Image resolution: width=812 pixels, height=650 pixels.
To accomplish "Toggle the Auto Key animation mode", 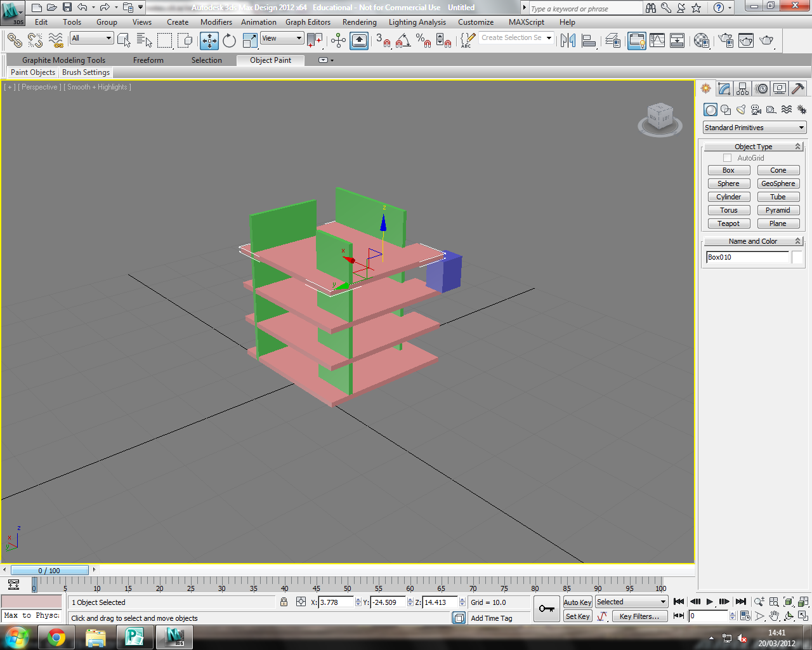I will [x=577, y=602].
